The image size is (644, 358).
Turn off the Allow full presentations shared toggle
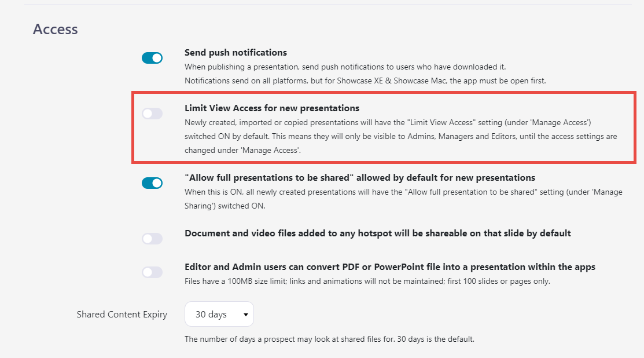(152, 183)
